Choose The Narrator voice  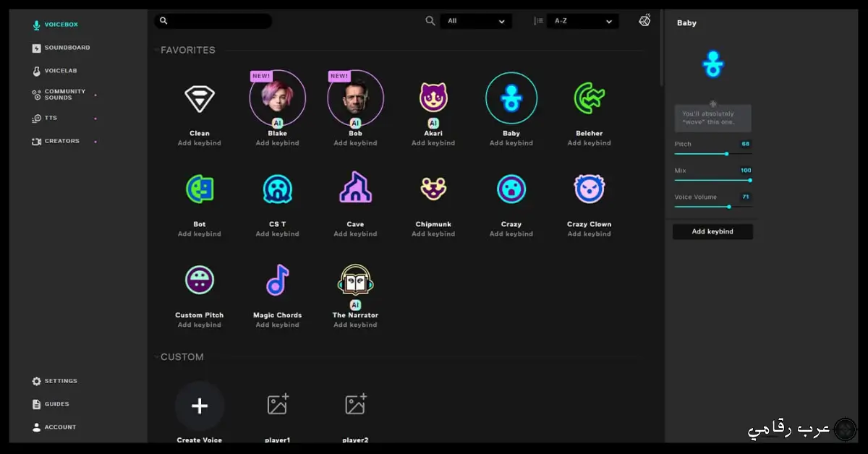coord(355,280)
